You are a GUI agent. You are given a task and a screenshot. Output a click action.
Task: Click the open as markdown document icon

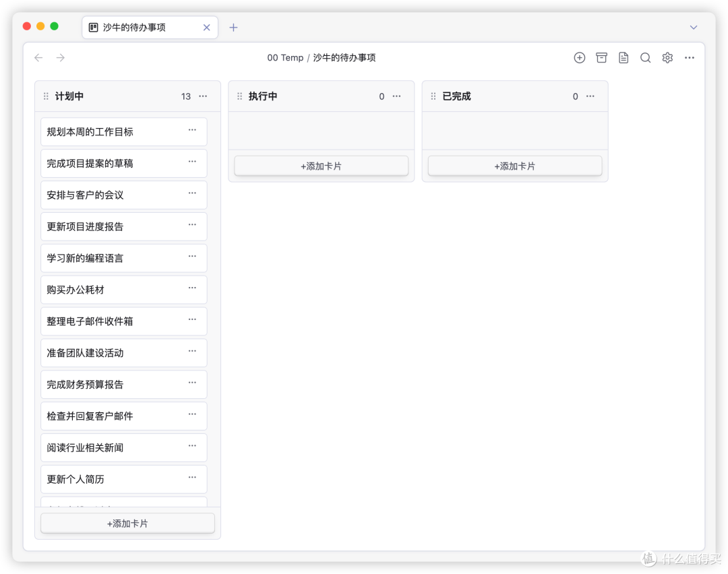point(624,58)
